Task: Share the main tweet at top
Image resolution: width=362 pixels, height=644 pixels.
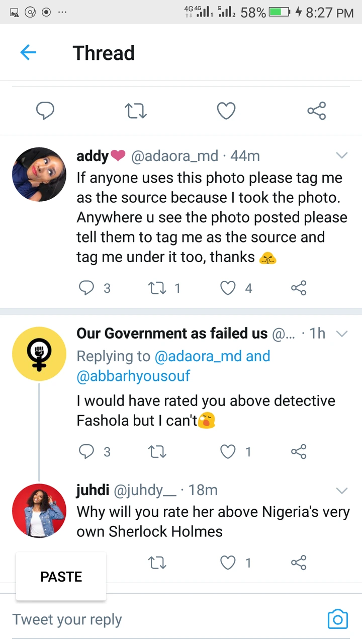Action: coord(317,111)
